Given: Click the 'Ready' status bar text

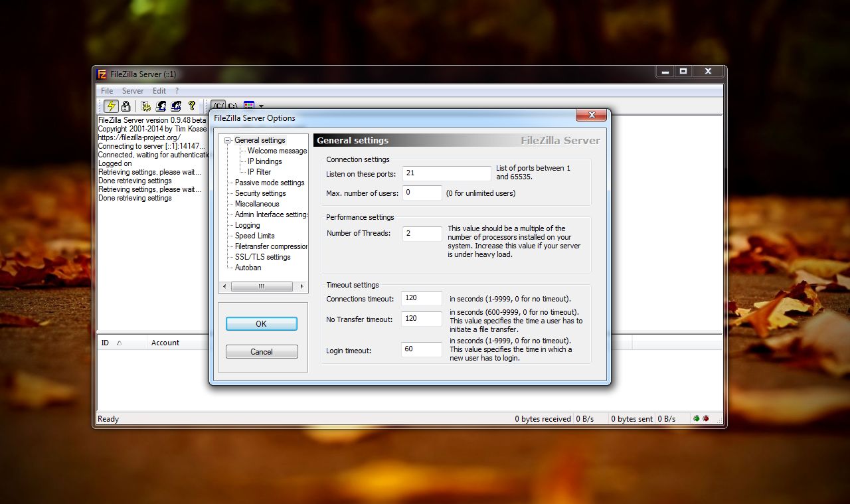Looking at the screenshot, I should coord(108,419).
